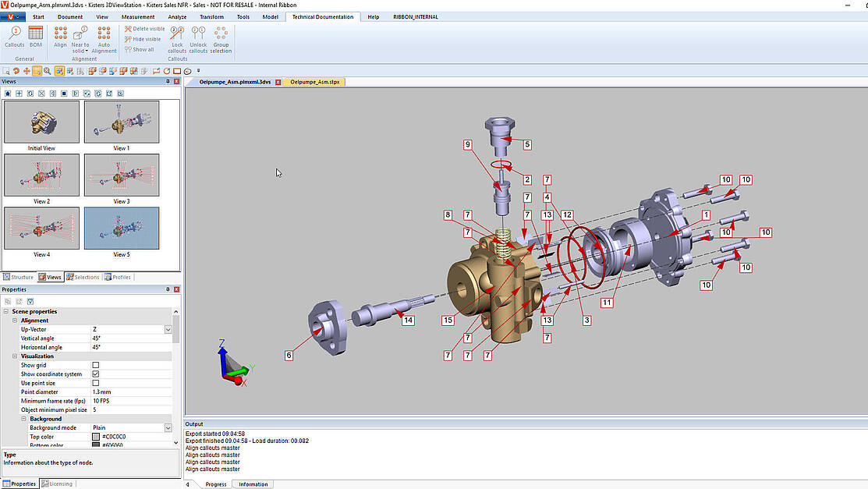Click Delete visible callouts
868x489 pixels.
coord(144,29)
